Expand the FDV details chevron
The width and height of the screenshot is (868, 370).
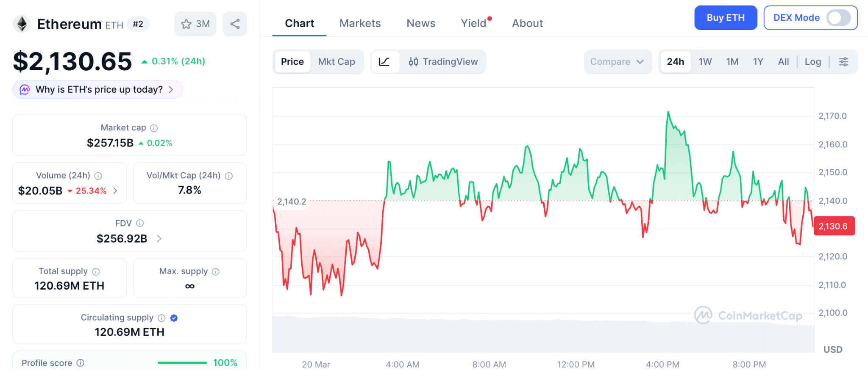[x=159, y=239]
